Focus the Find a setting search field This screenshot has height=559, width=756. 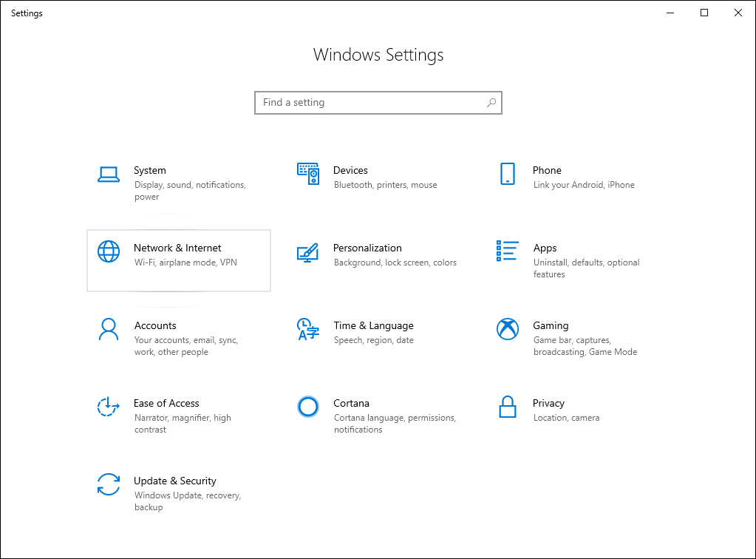coord(370,103)
